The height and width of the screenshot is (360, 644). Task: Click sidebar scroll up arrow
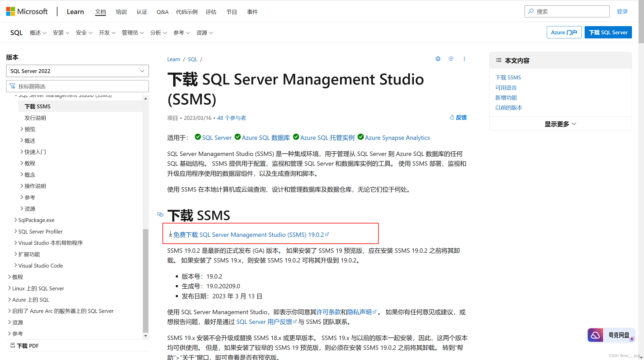[146, 99]
